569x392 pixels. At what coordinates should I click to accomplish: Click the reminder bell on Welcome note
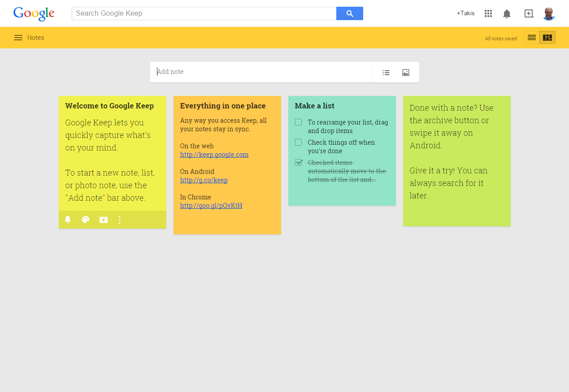[68, 220]
